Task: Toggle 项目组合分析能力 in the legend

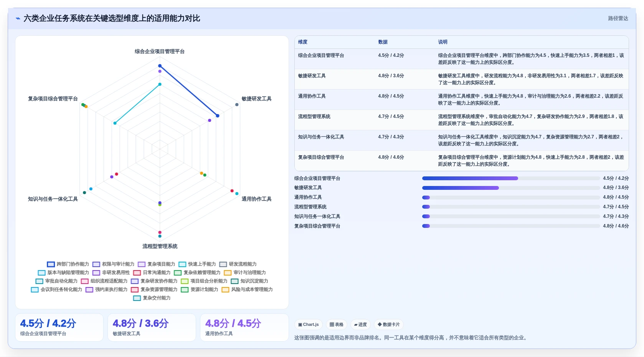Action: click(204, 281)
